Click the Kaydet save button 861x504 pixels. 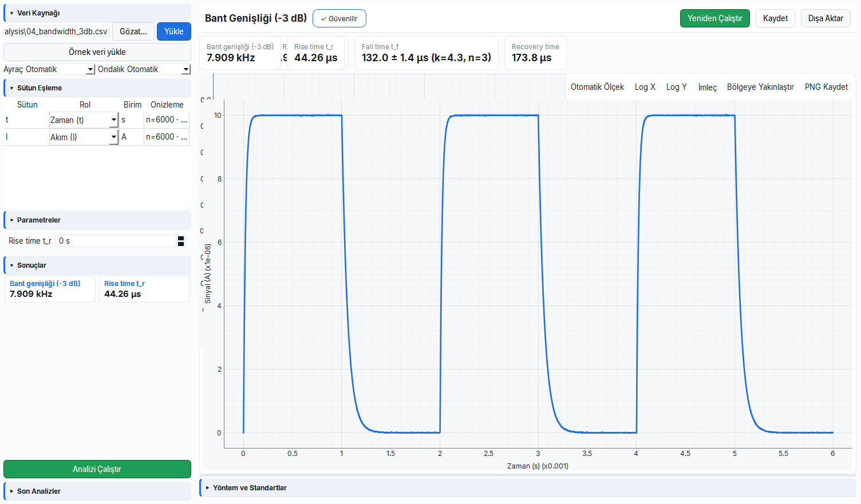point(775,18)
